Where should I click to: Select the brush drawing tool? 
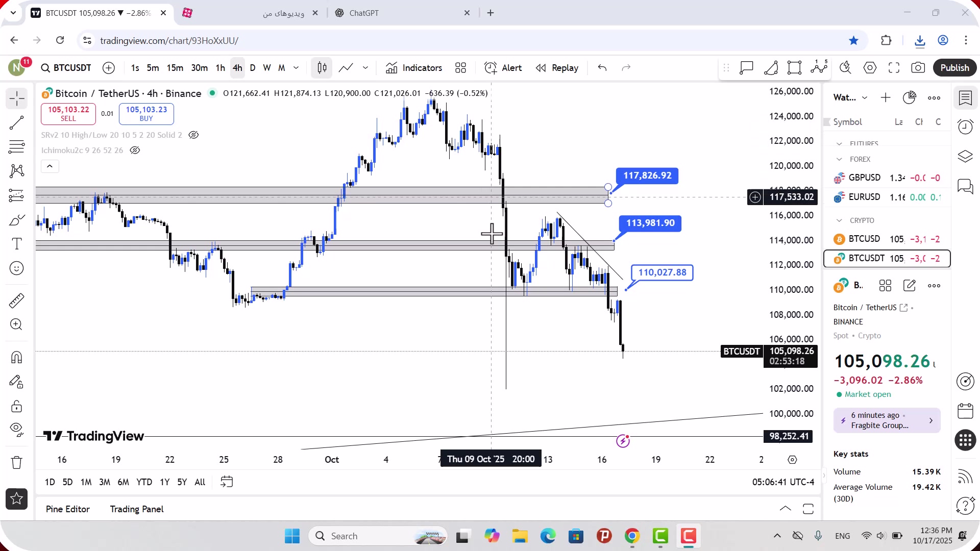[x=16, y=220]
